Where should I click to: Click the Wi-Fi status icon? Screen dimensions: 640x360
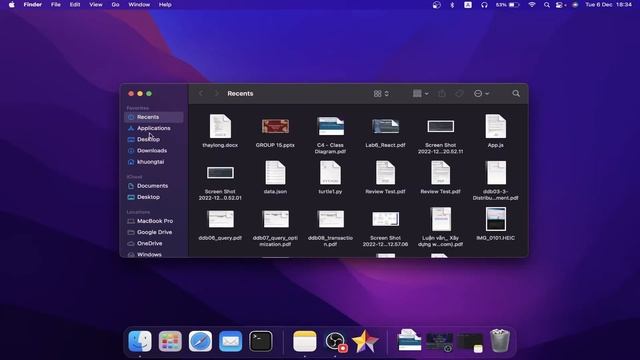(531, 5)
